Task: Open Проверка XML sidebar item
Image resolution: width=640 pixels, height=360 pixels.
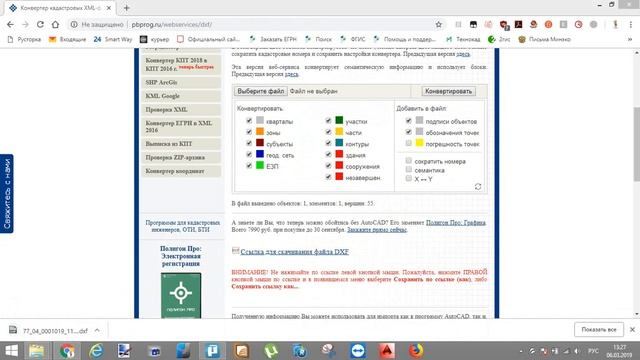Action: click(x=181, y=110)
